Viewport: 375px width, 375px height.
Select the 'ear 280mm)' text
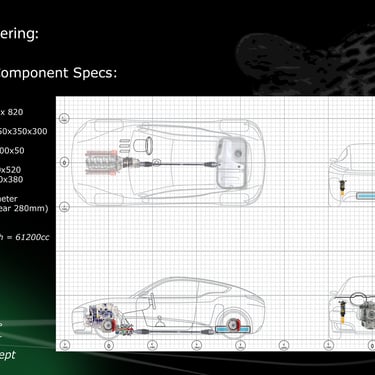tap(24, 209)
